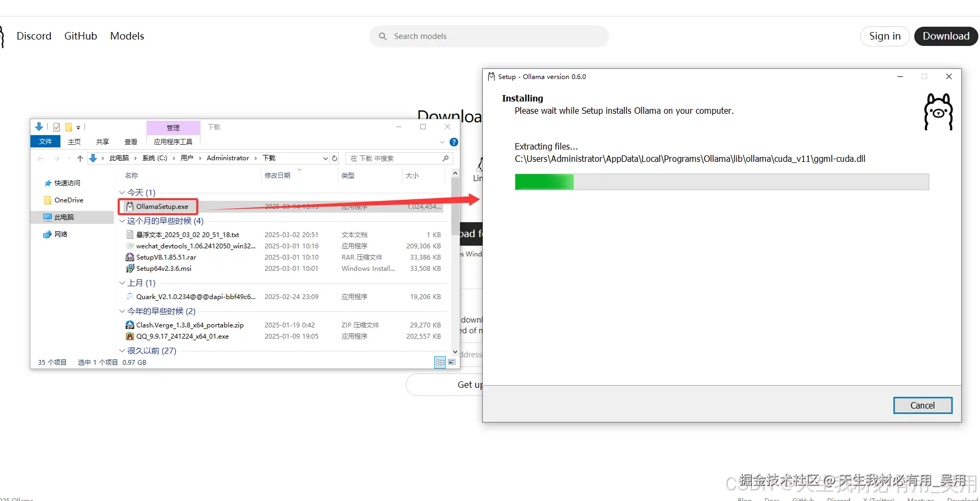Click the Ollama icon in Setup title bar

click(491, 76)
